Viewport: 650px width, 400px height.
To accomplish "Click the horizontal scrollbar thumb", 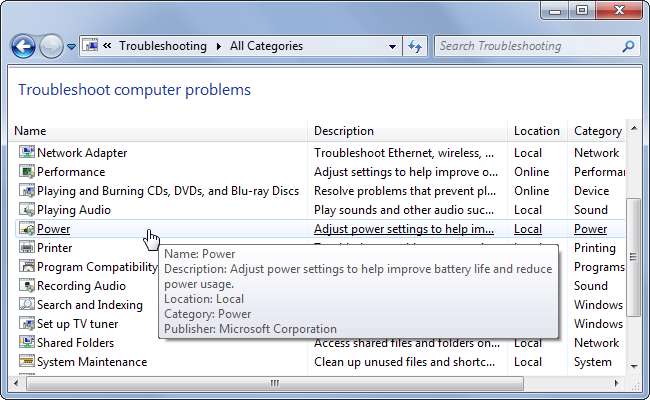I will click(x=275, y=383).
